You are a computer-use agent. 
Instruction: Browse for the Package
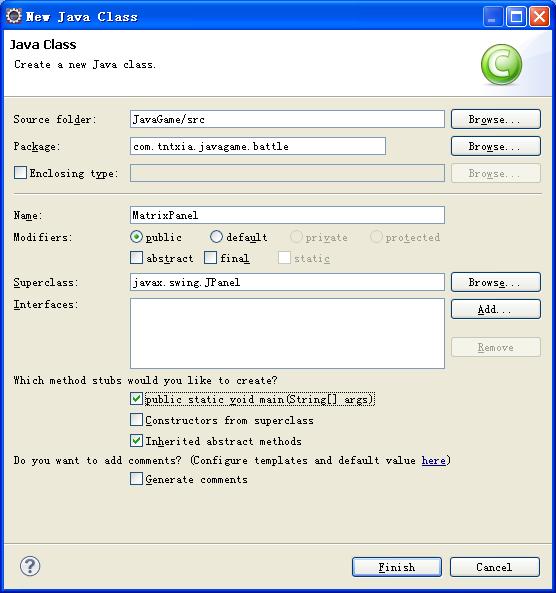[x=495, y=146]
